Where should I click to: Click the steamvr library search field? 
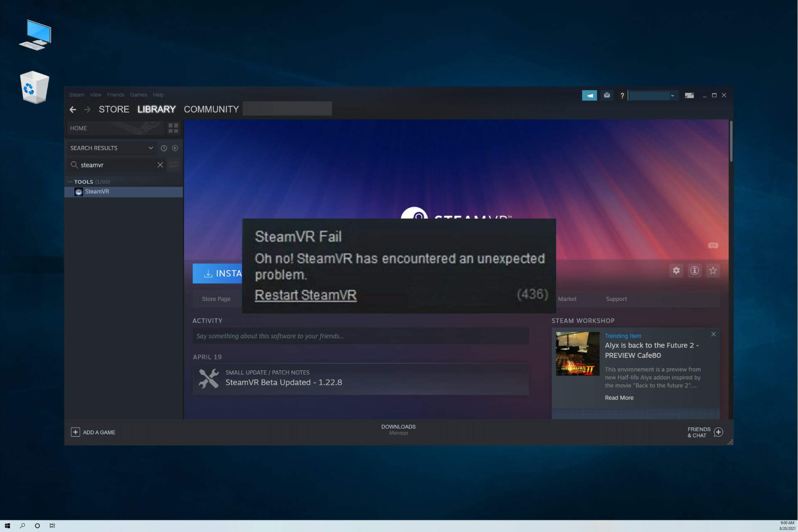click(x=116, y=165)
